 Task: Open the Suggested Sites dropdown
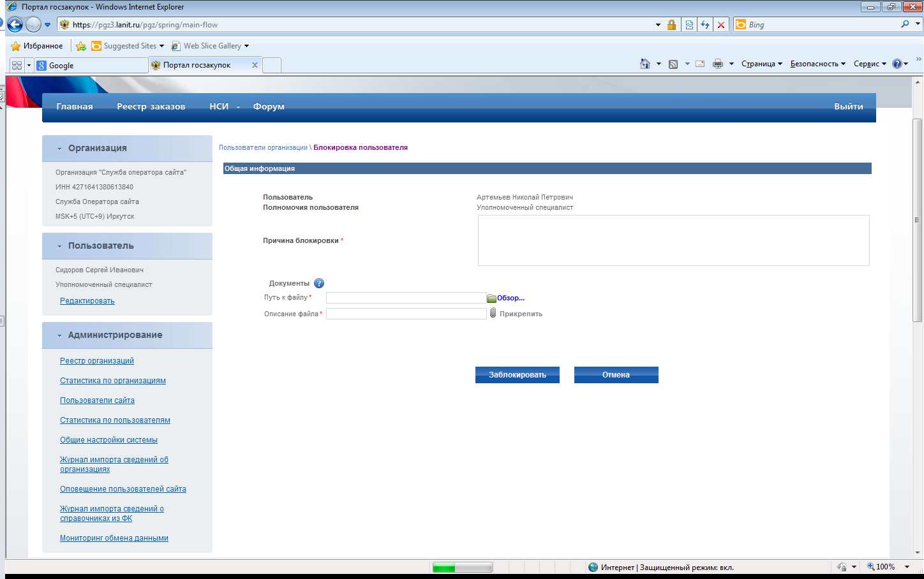pyautogui.click(x=161, y=46)
